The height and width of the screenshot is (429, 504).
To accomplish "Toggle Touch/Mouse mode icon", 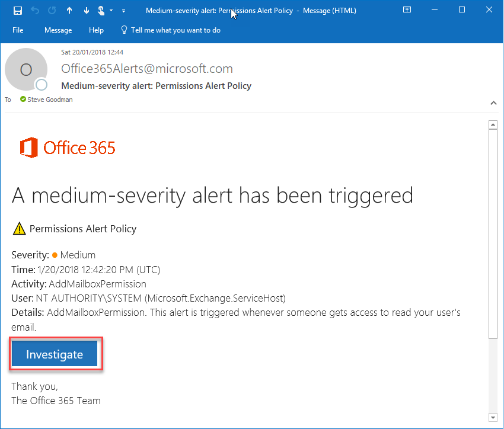I will (x=101, y=10).
